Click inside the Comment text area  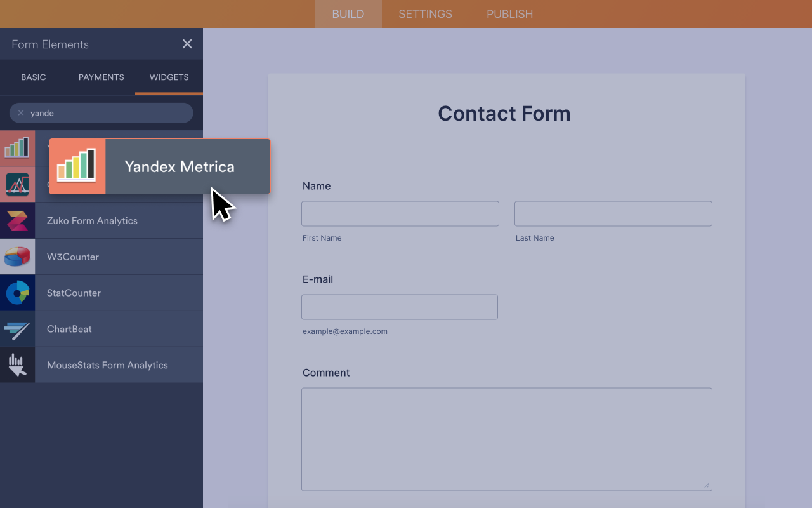[506, 438]
